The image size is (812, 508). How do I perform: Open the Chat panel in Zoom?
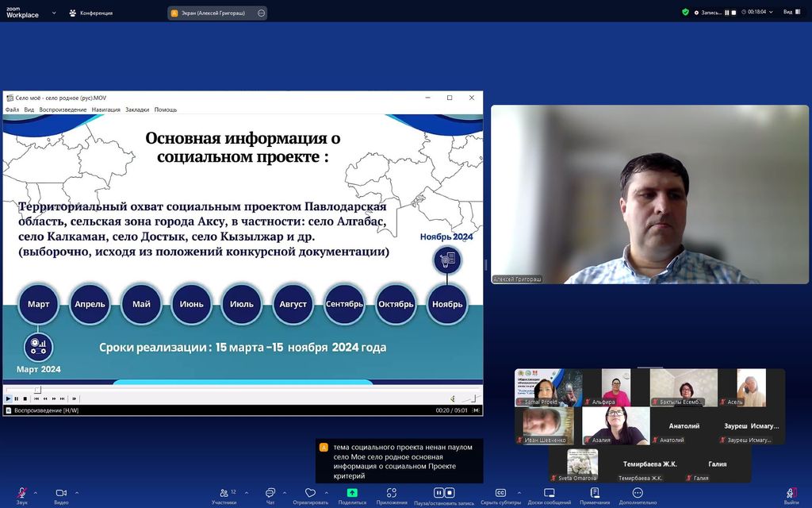pyautogui.click(x=270, y=495)
